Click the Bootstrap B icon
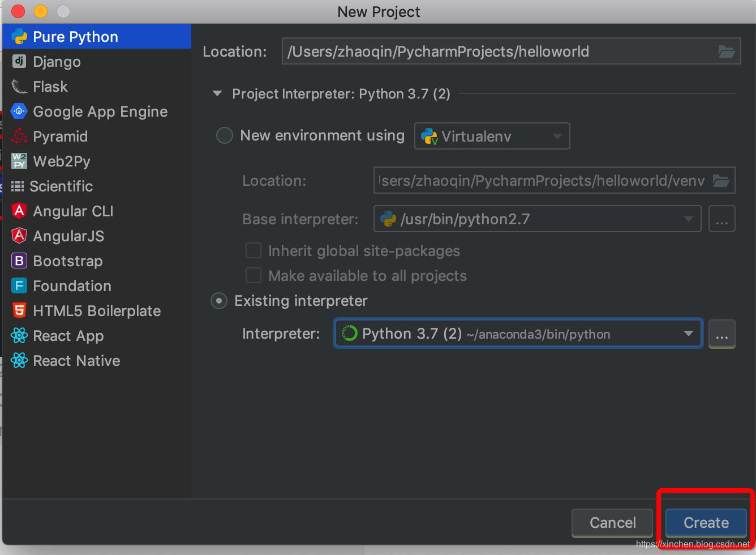The image size is (756, 555). 19,261
